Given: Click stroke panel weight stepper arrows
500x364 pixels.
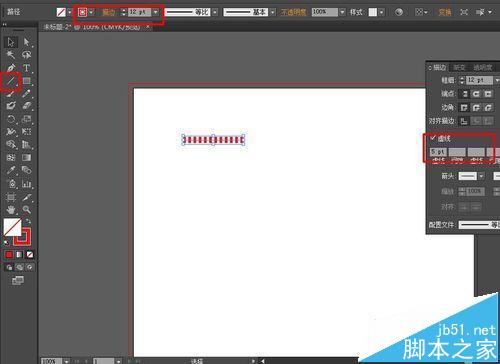Looking at the screenshot, I should (462, 80).
